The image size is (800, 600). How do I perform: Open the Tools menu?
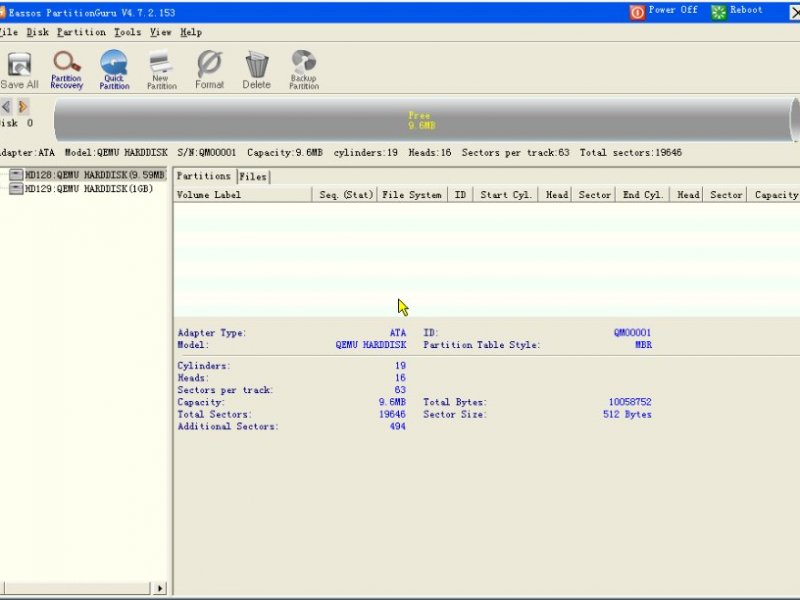pyautogui.click(x=128, y=32)
